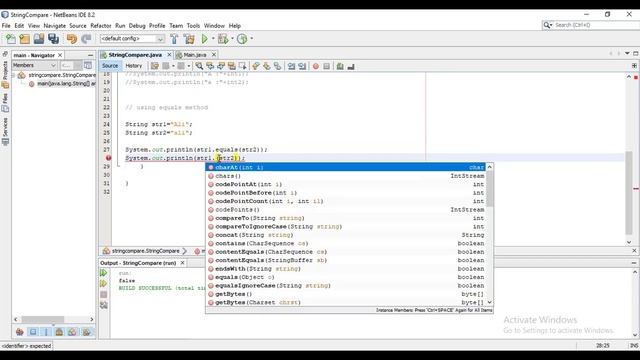Choose endsWith(String string) from the completion list

tap(346, 269)
